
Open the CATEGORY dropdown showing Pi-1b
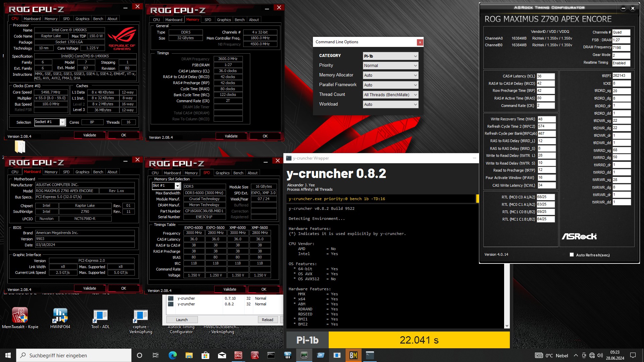coord(390,56)
